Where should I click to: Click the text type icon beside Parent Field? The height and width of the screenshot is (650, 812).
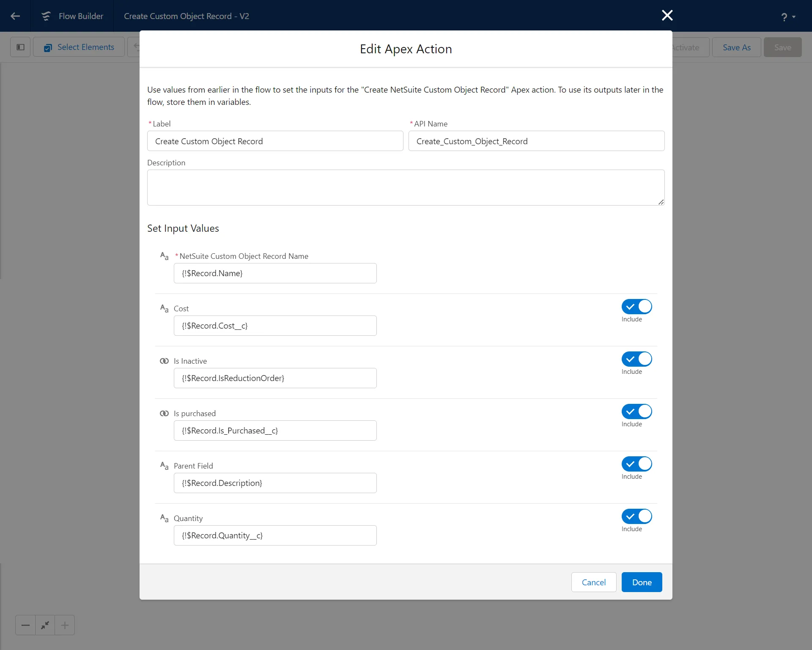(165, 466)
